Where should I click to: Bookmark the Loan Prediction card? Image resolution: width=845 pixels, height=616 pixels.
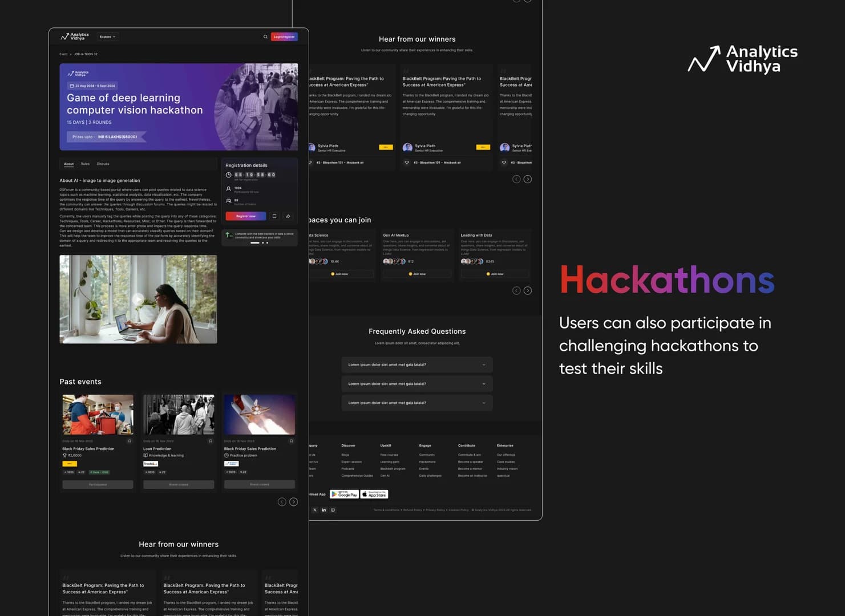coord(211,441)
